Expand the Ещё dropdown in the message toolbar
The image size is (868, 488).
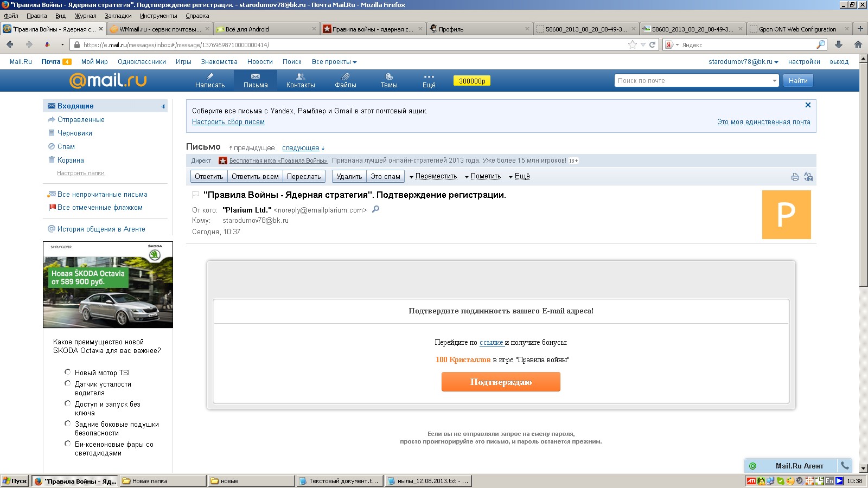pos(519,176)
